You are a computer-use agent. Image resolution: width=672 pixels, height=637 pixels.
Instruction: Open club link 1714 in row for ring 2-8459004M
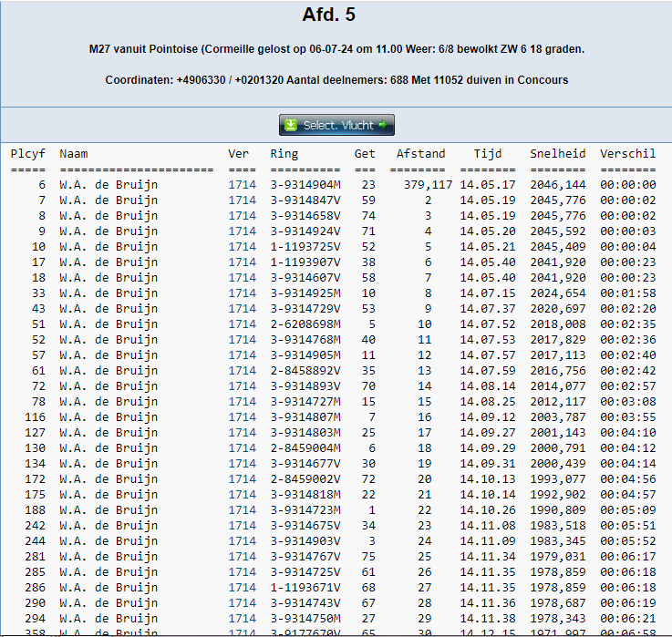pos(243,447)
